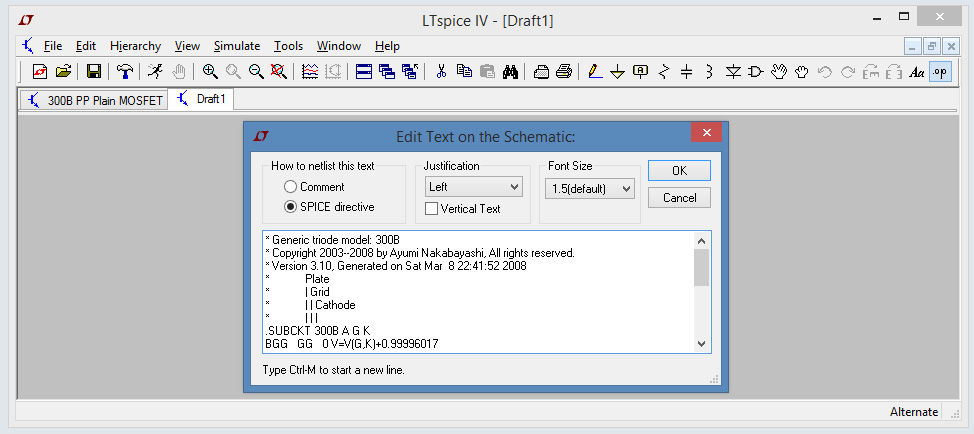Cancel the Edit Text dialog

[x=679, y=198]
